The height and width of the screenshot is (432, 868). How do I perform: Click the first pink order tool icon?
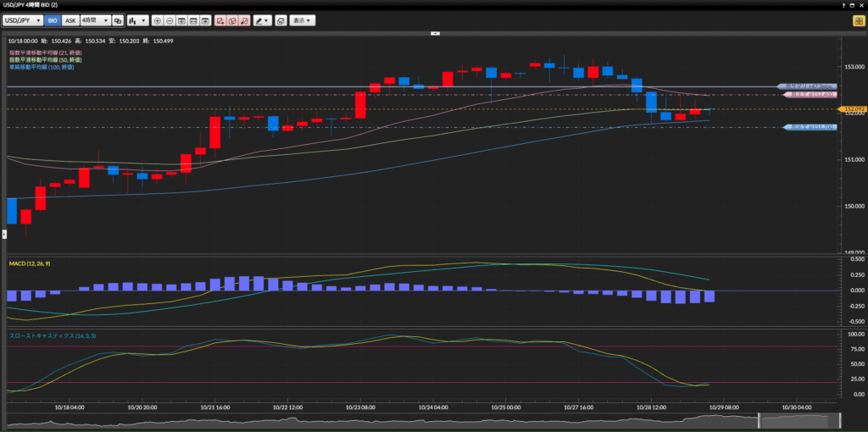tap(220, 19)
